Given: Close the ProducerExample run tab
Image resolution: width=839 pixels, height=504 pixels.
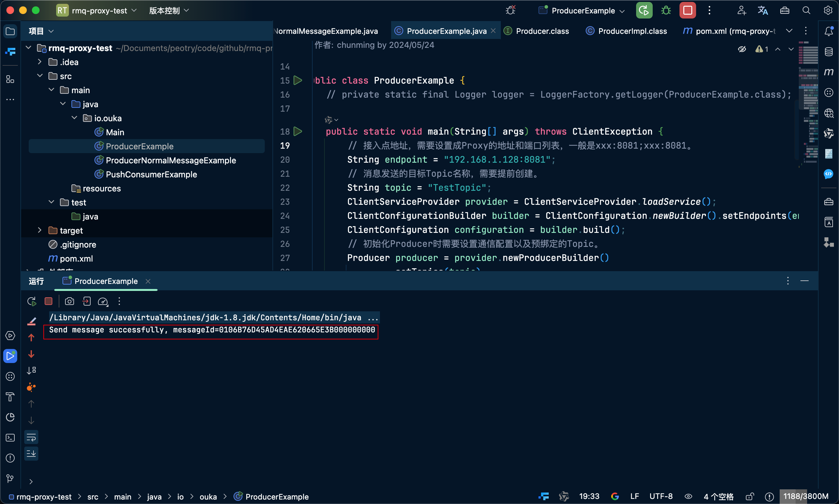Looking at the screenshot, I should coord(148,281).
